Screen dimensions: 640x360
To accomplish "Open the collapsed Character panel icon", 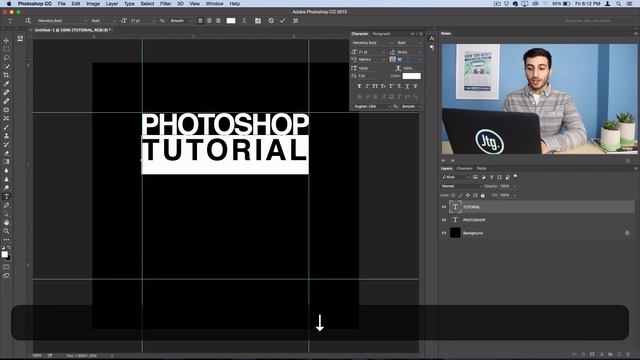I will [432, 38].
